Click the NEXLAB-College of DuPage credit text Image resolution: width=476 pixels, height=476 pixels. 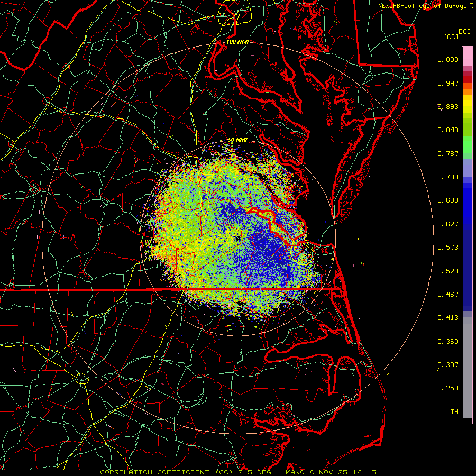422,6
